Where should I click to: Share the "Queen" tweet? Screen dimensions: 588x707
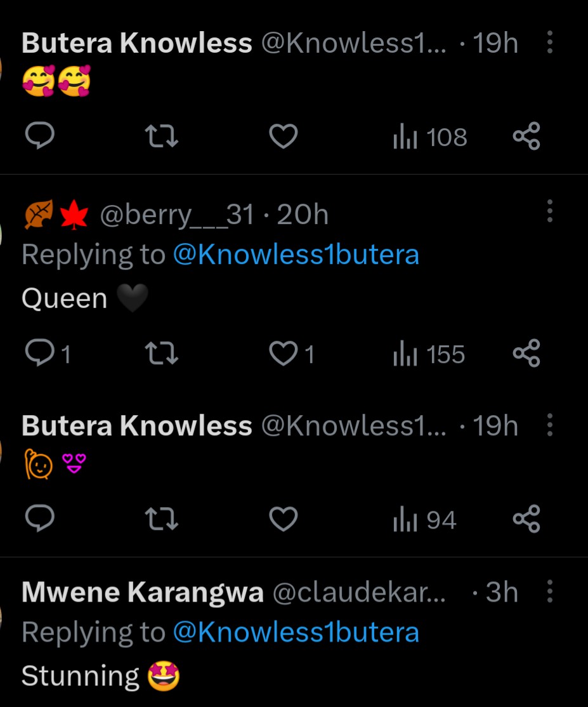point(526,354)
